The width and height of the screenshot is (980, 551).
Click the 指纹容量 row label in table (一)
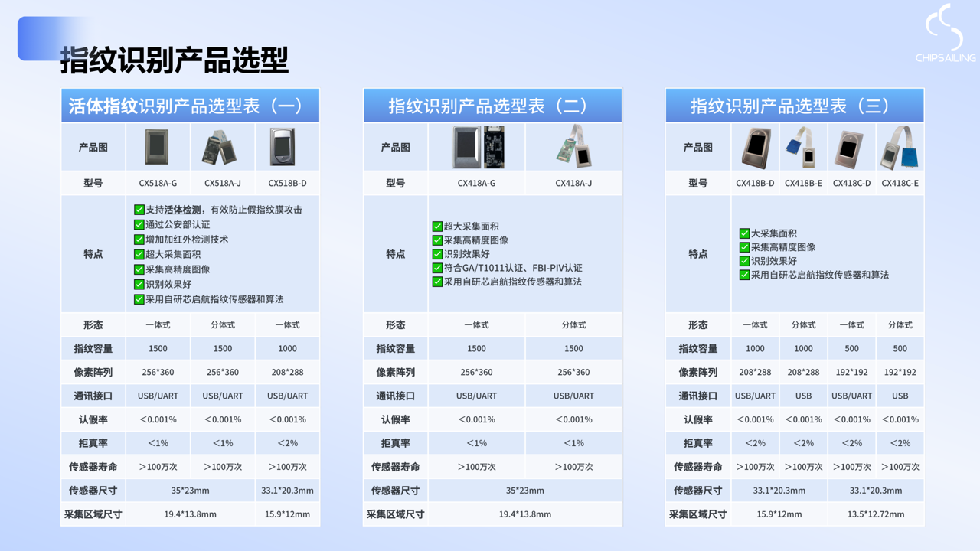pos(93,349)
